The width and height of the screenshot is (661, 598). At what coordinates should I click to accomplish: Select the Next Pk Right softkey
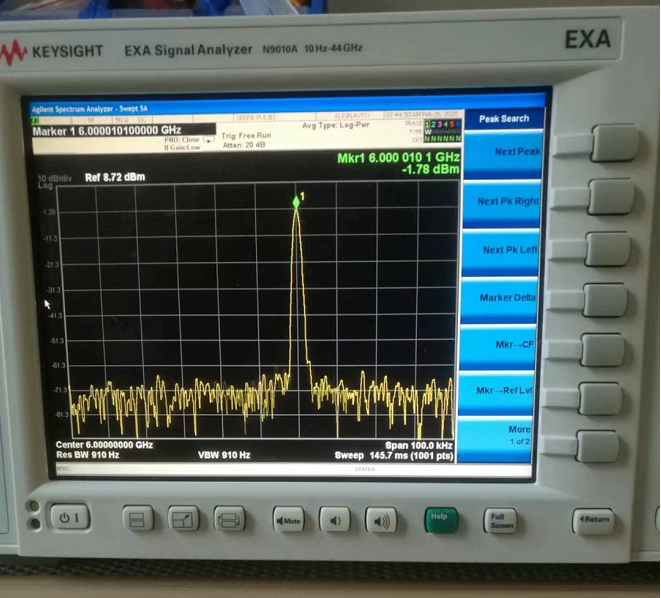click(506, 201)
